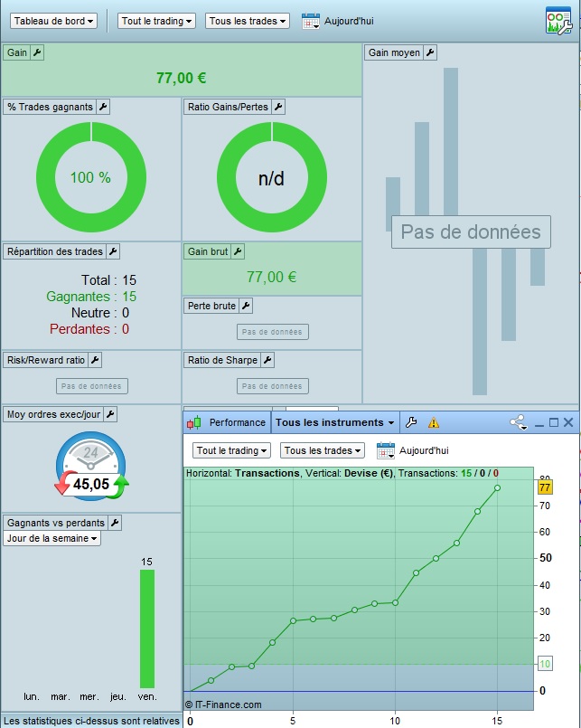Click the n/d ratio donut chart
The image size is (581, 728).
(272, 177)
